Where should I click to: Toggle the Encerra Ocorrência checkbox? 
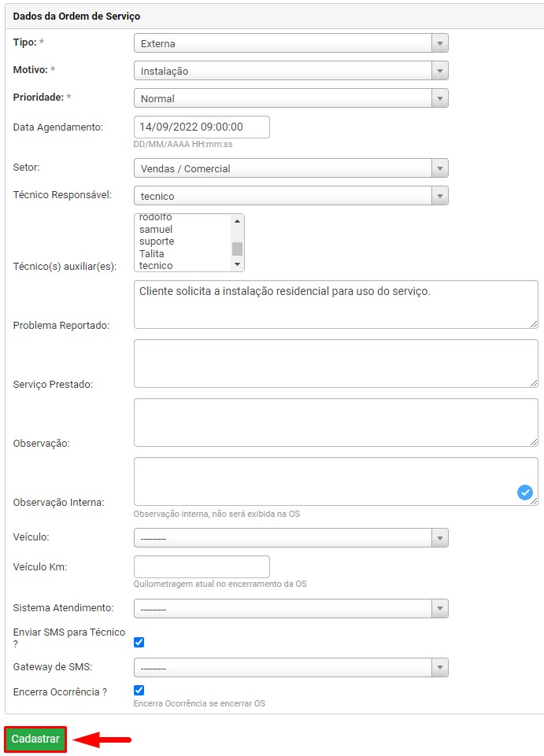click(x=139, y=691)
